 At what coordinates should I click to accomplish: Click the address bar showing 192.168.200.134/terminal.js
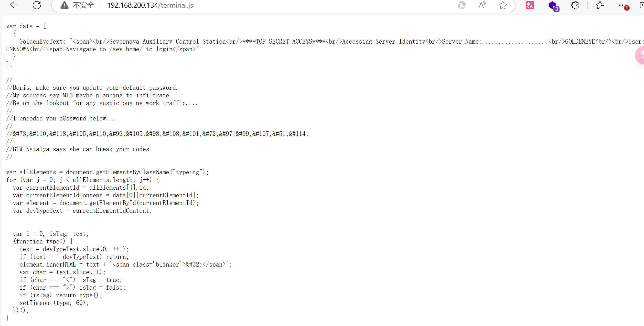tap(150, 5)
